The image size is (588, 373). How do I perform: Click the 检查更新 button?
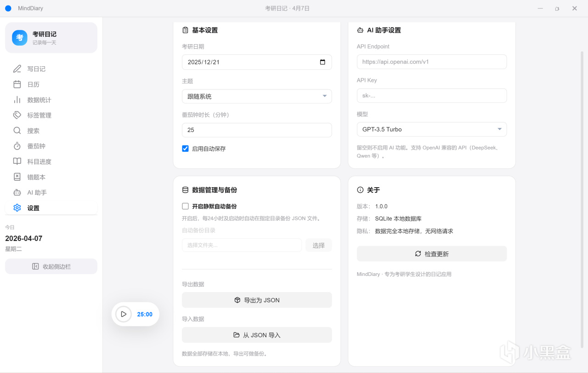tap(432, 254)
